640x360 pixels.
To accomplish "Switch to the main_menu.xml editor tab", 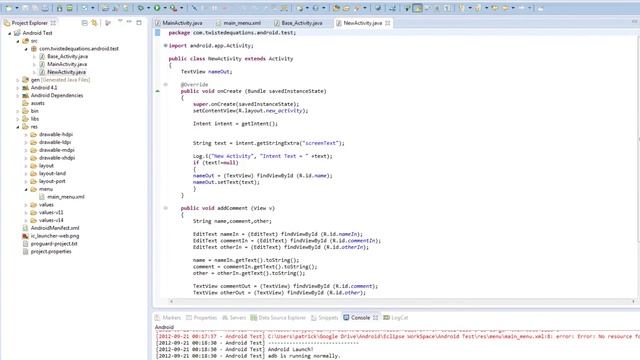I will [239, 23].
